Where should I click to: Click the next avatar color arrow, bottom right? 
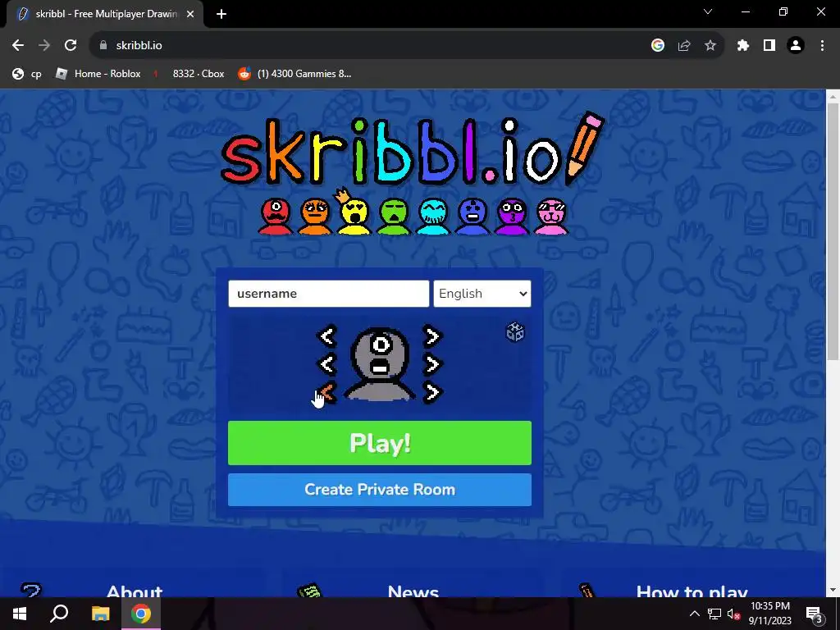point(431,393)
